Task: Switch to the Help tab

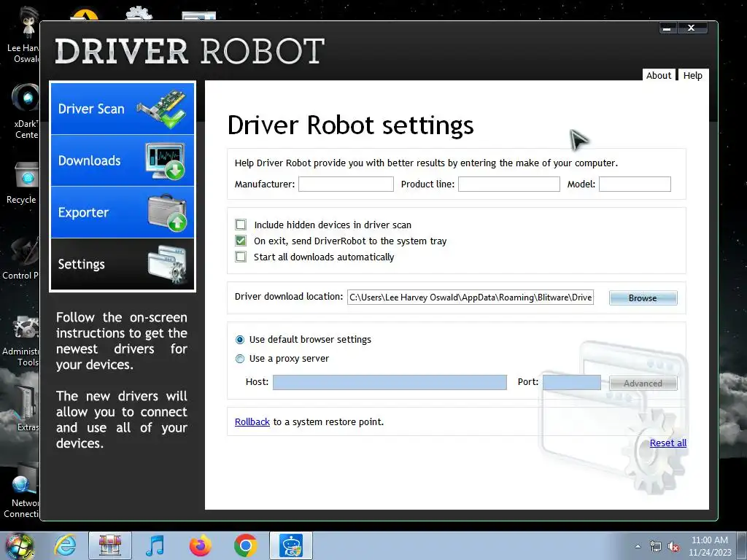Action: (693, 75)
